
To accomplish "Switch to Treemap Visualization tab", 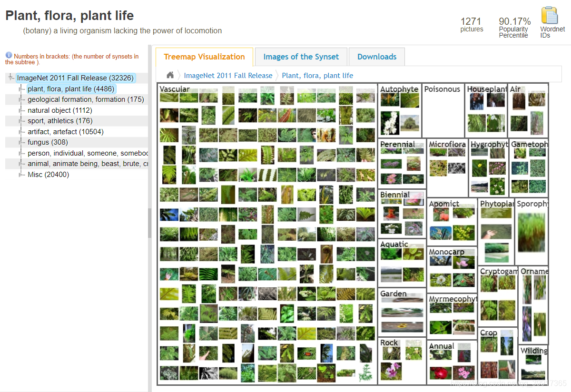I will 204,57.
